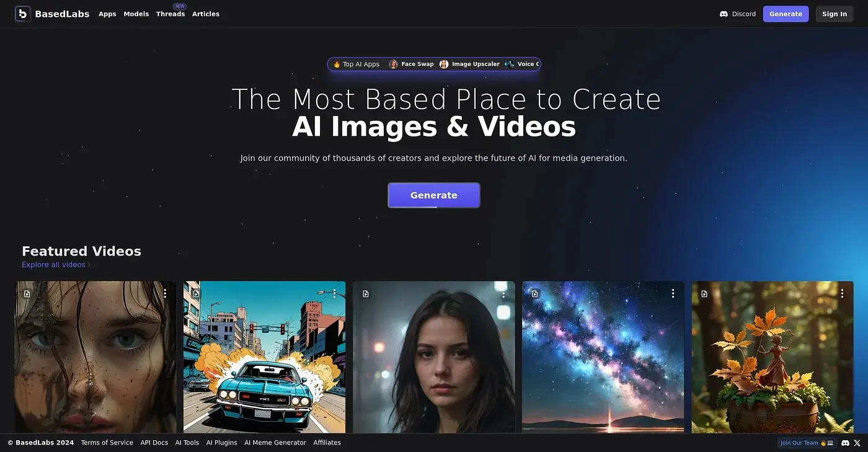Open the three-dot menu on the leaf pot video
Image resolution: width=868 pixels, height=452 pixels.
click(x=842, y=293)
